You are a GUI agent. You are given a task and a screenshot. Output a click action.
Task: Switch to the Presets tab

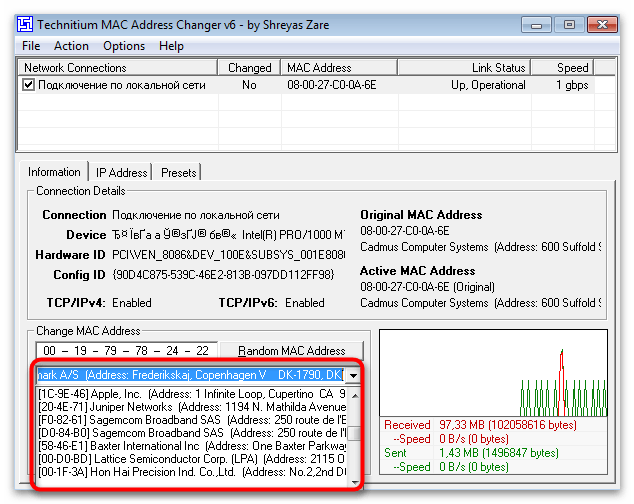click(x=178, y=173)
